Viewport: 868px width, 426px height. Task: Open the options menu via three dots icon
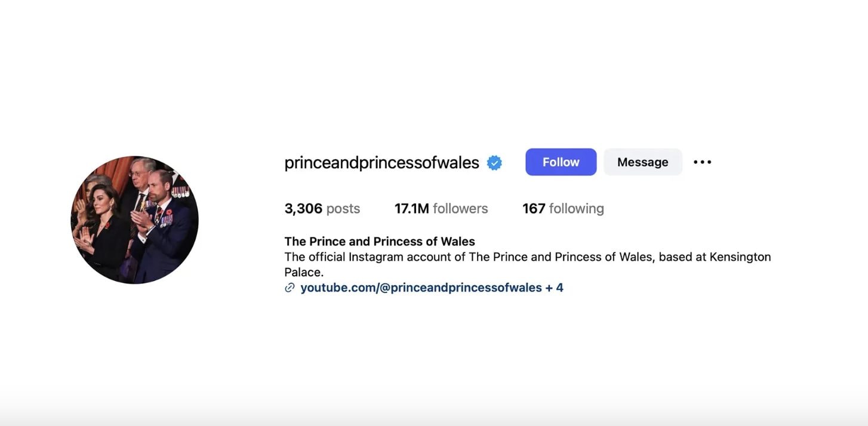(x=702, y=162)
